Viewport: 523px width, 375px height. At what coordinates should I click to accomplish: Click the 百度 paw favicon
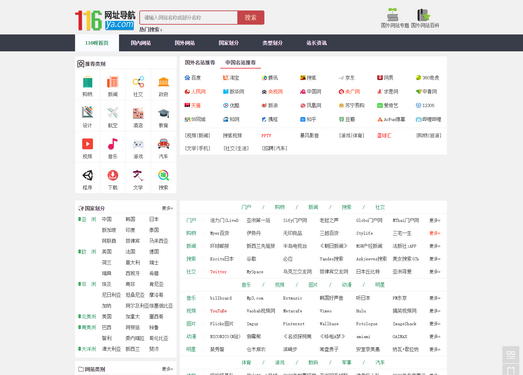click(187, 77)
